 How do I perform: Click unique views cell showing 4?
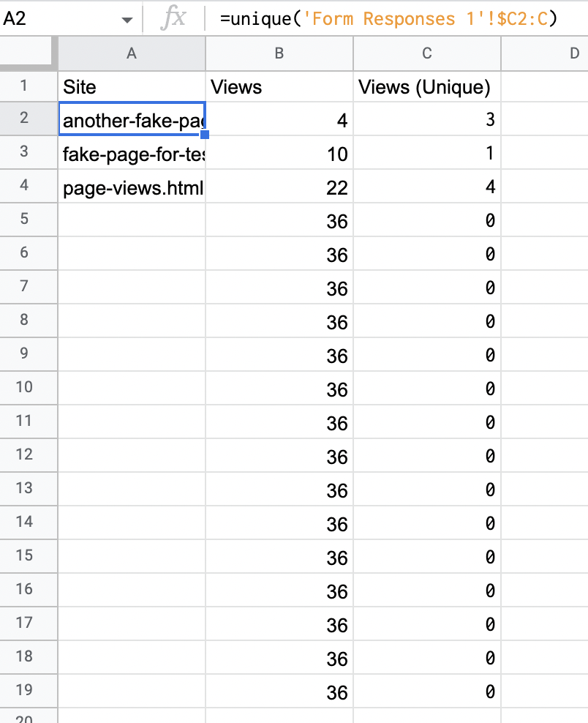pos(426,187)
